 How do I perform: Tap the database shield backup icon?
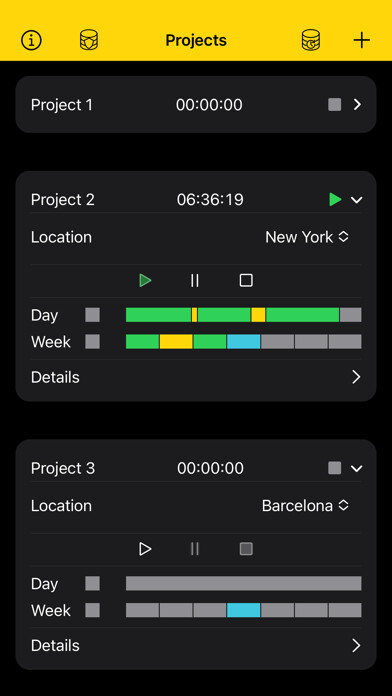(x=89, y=40)
